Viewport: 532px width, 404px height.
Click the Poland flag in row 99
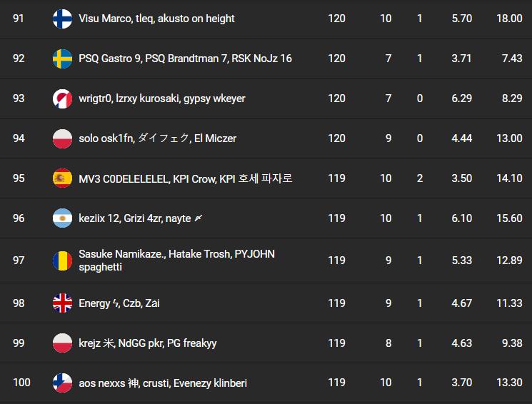(x=62, y=343)
